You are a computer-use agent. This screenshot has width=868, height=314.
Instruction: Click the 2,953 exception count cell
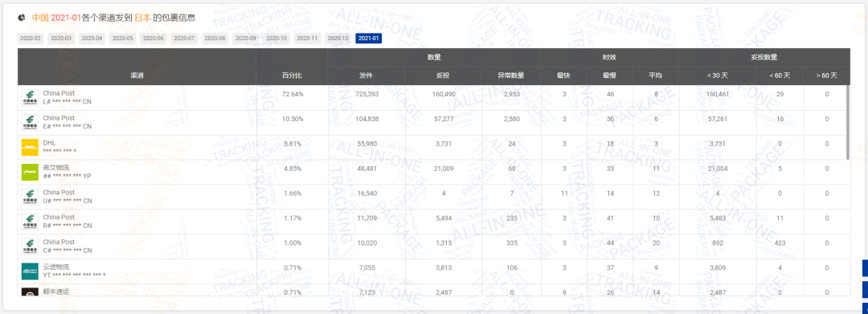510,94
